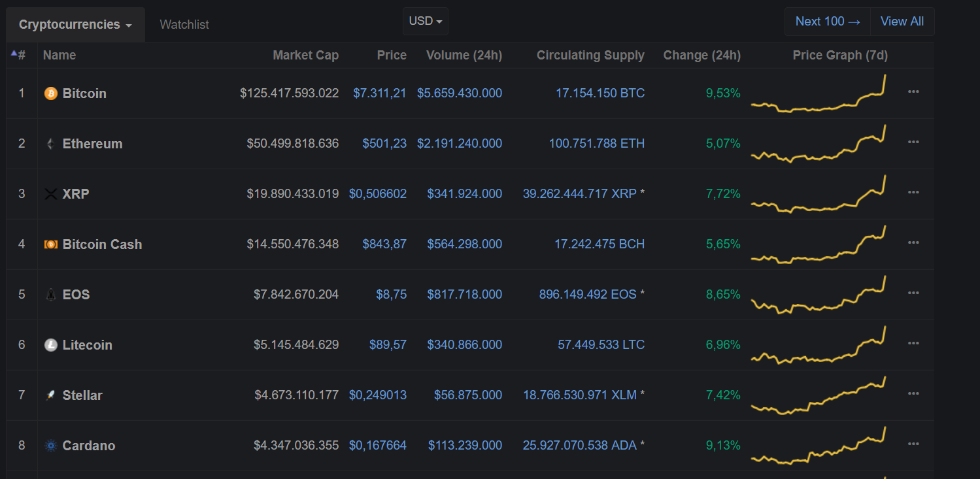Viewport: 980px width, 479px height.
Task: Click XRP circulating supply 39.262.444.717 XRP
Action: (x=580, y=194)
